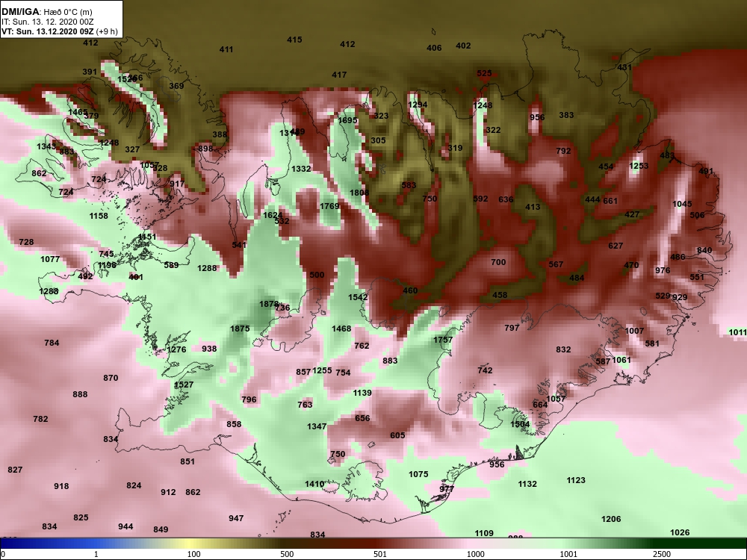Click the '417' value on the map
The width and height of the screenshot is (747, 560).
click(x=339, y=75)
